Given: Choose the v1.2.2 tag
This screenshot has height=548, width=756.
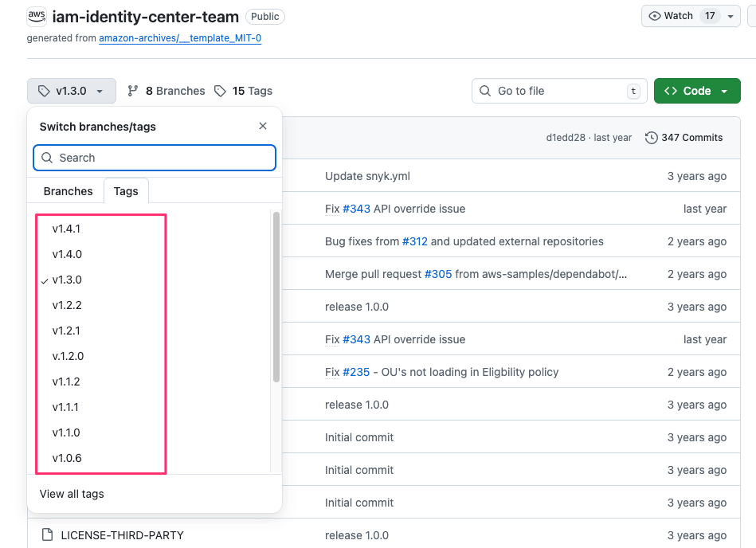Looking at the screenshot, I should (x=67, y=305).
